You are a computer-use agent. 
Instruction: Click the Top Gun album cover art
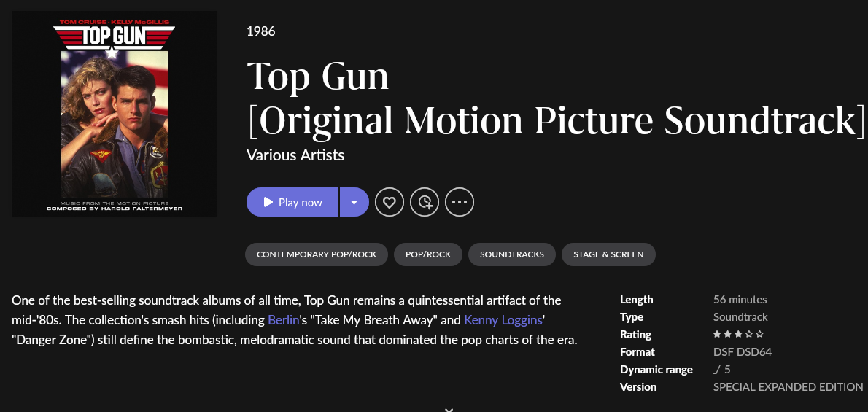[x=115, y=114]
